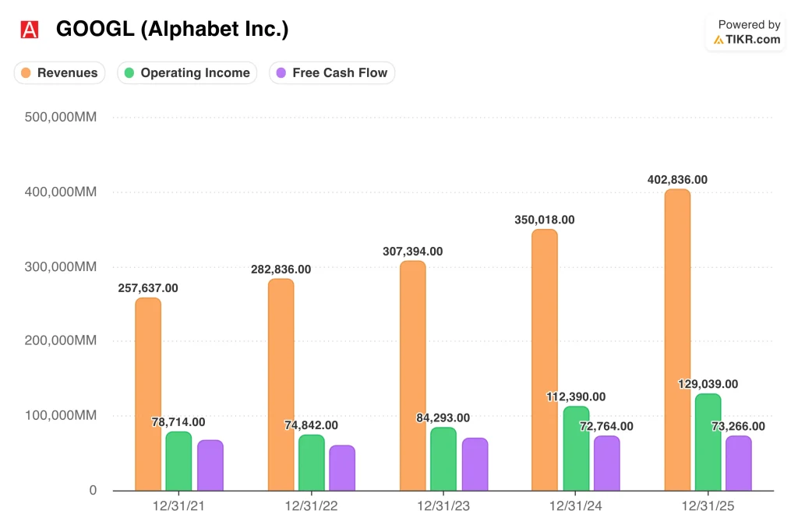Toggle the Free Cash Flow legend series

332,73
